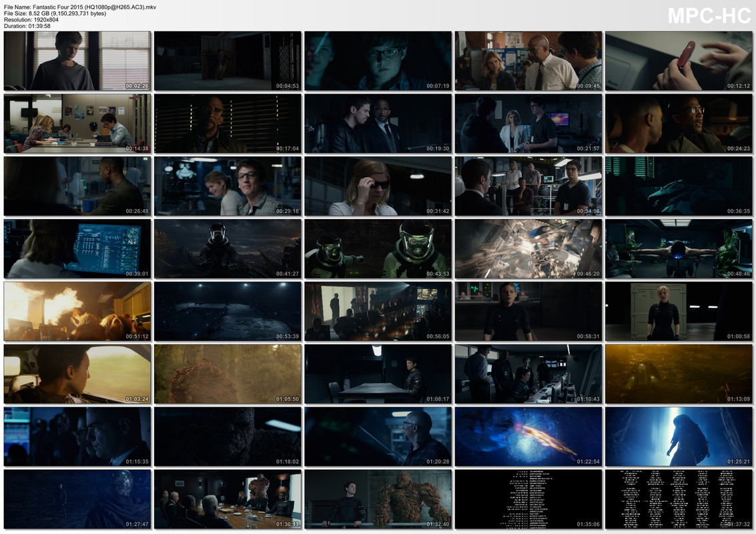This screenshot has width=756, height=534.
Task: Pick the car window frame at 01:03:24
Action: coord(77,374)
